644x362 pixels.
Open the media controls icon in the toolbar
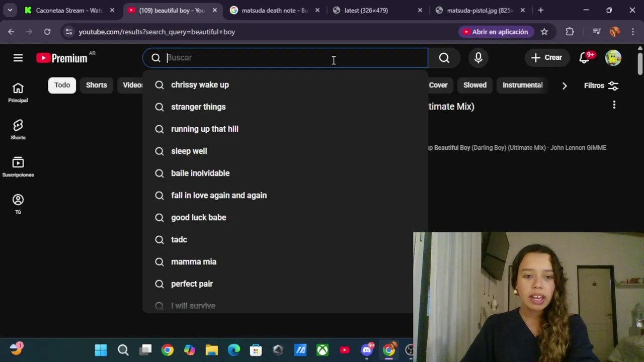tap(597, 32)
